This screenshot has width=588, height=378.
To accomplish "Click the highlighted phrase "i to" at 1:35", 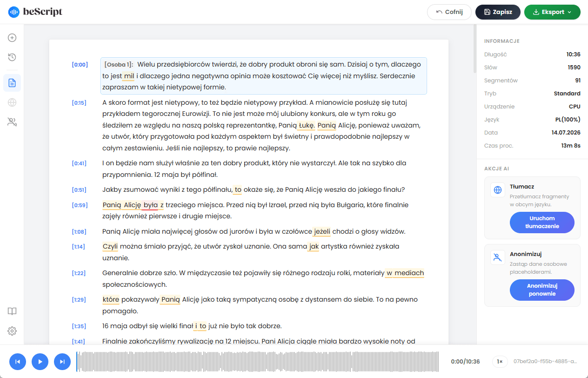I will coord(200,326).
